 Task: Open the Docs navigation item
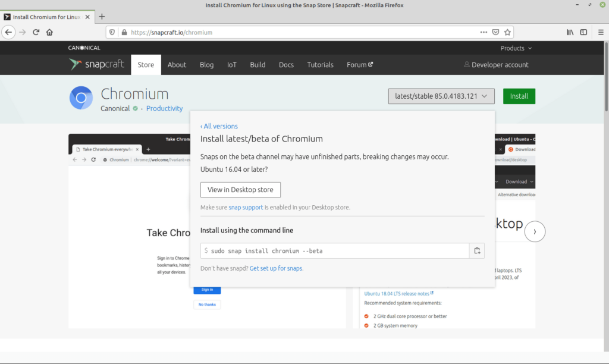tap(286, 64)
